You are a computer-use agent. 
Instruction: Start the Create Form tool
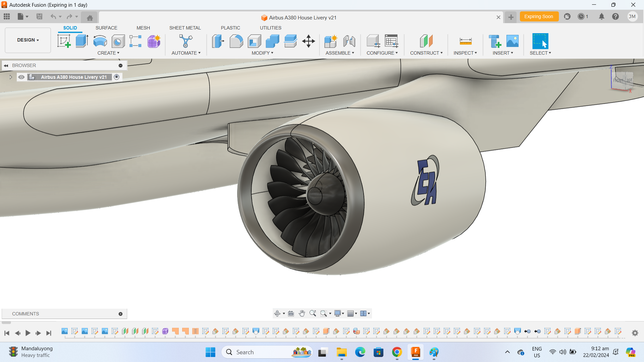[154, 41]
